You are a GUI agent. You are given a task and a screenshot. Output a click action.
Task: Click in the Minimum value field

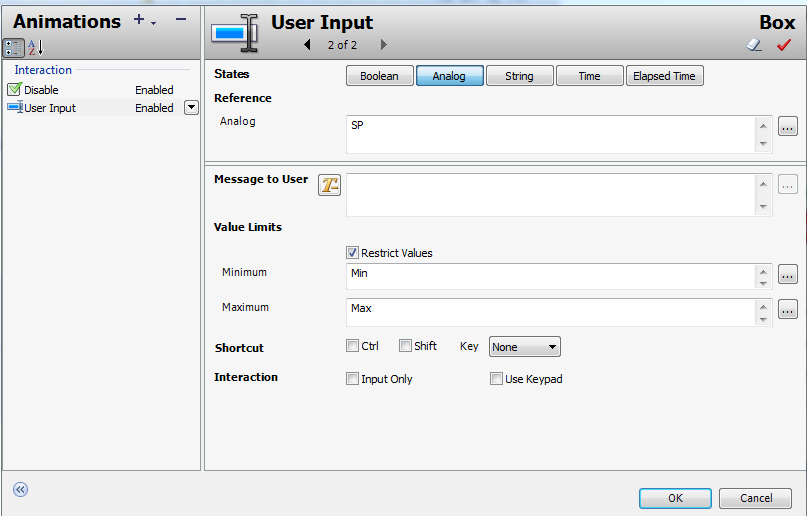click(550, 275)
